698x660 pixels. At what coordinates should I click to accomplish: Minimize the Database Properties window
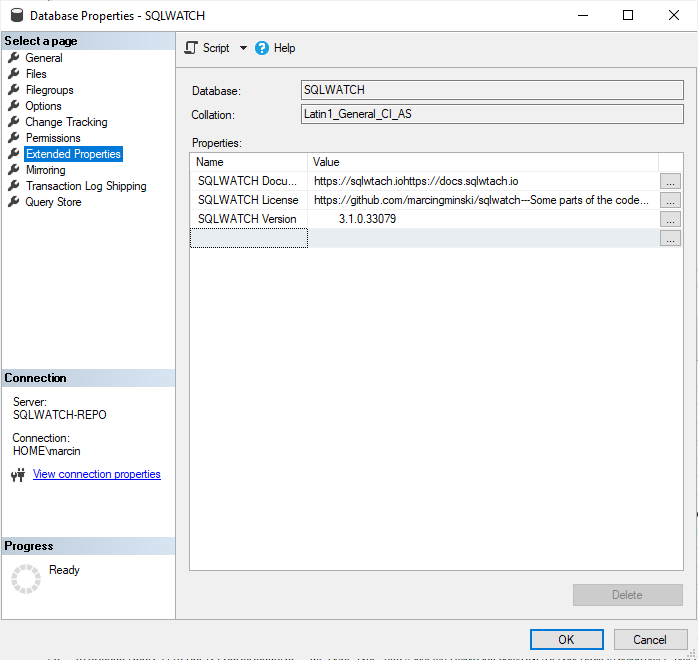583,15
